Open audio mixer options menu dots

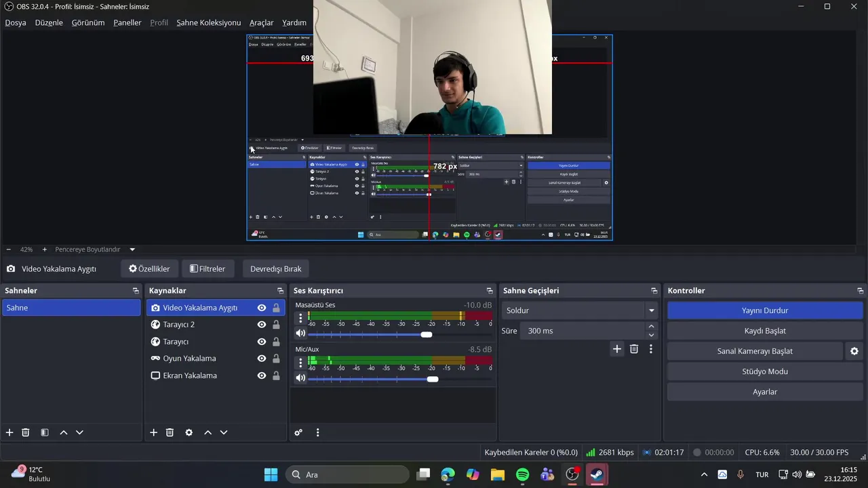317,432
